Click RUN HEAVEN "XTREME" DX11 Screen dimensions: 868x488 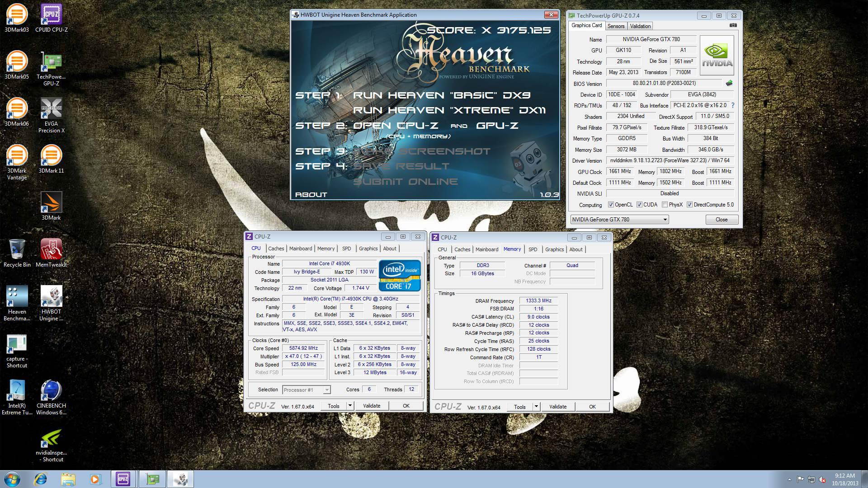coord(449,110)
